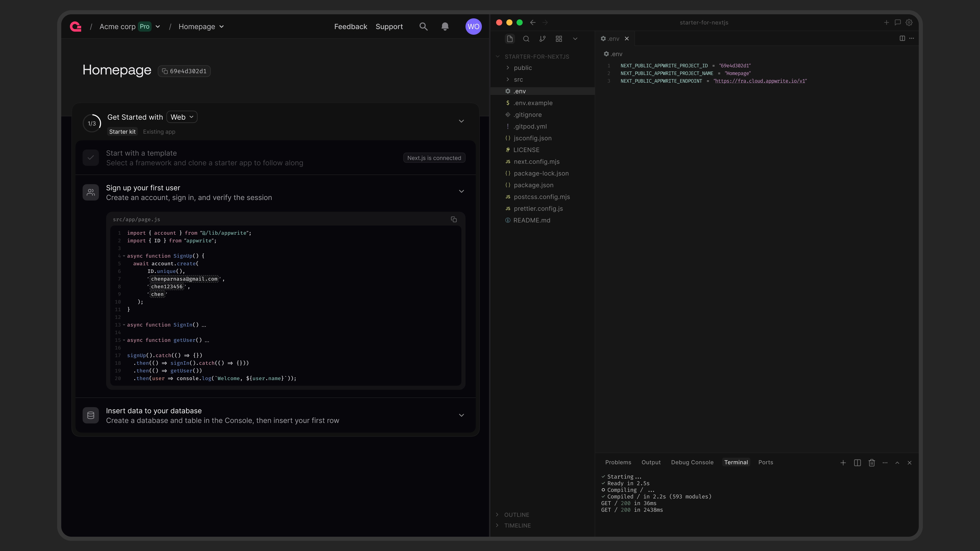This screenshot has width=980, height=551.
Task: Select the Terminal tab
Action: [736, 462]
